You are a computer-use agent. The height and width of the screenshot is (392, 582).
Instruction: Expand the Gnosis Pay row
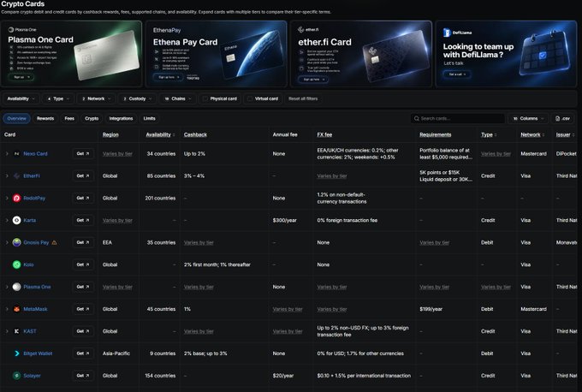tap(7, 242)
